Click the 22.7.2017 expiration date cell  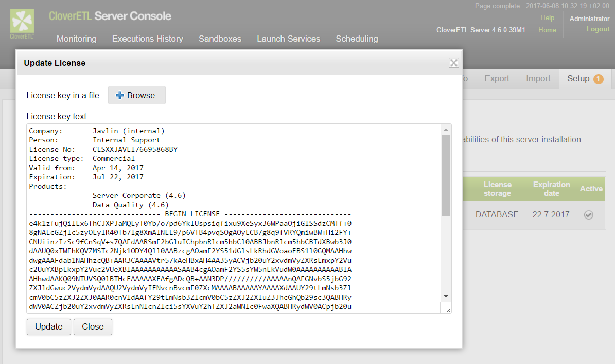click(551, 215)
